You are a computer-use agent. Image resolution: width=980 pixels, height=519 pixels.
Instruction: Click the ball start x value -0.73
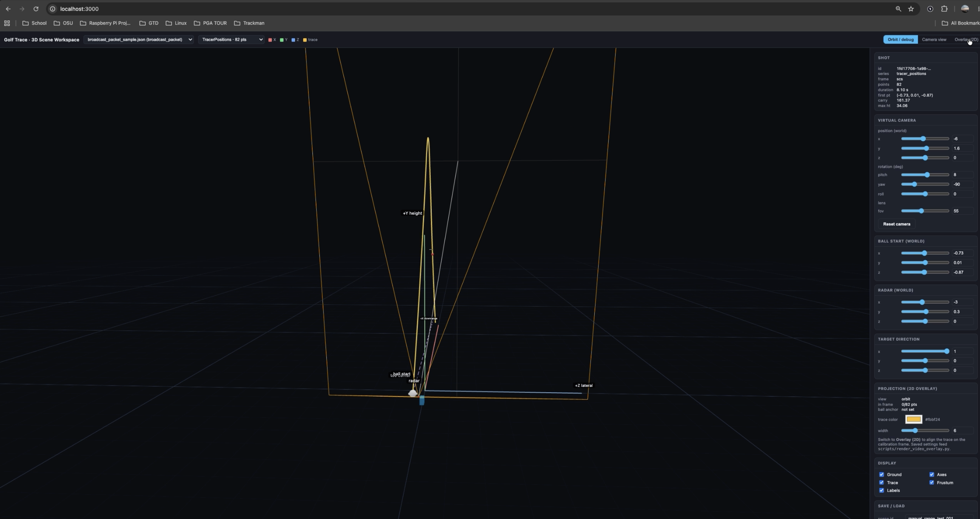tap(963, 253)
